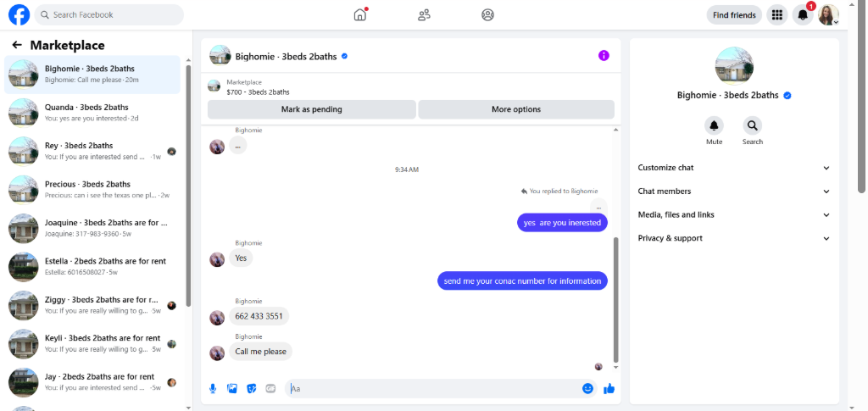This screenshot has width=868, height=411.
Task: Click the large listing photo in the info panel
Action: [x=734, y=65]
